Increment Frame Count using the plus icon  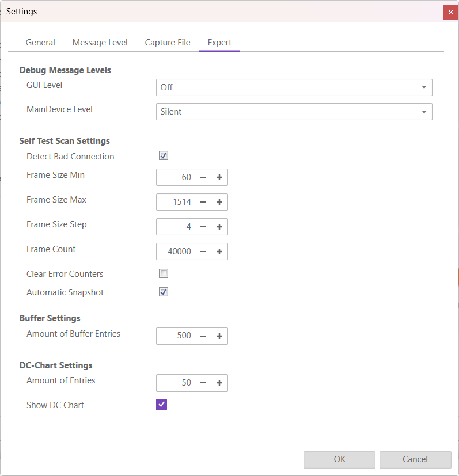pos(219,251)
